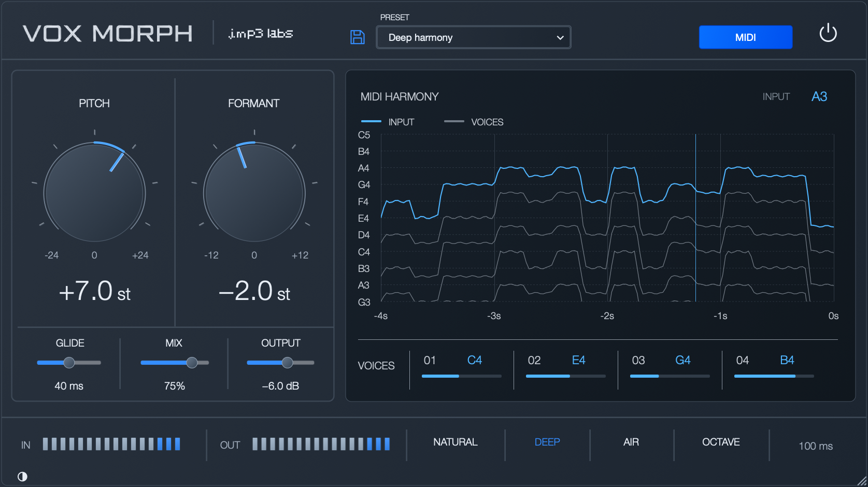This screenshot has width=868, height=487.
Task: Click voice 03 level slider
Action: click(670, 376)
